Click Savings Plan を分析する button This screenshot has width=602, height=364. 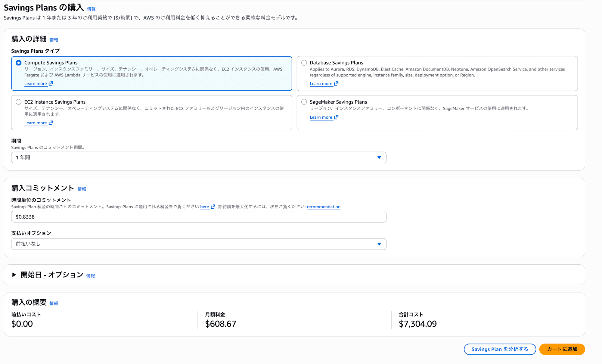click(x=500, y=349)
